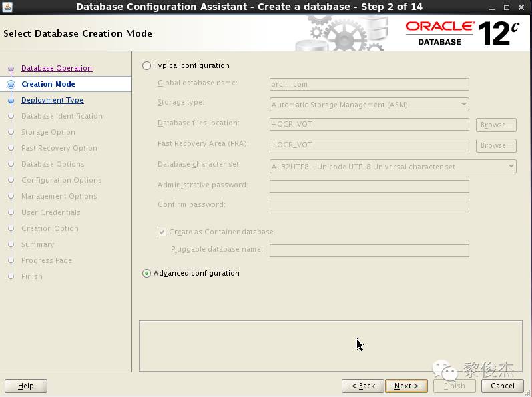Open the Database character set dropdown
Image resolution: width=532 pixels, height=397 pixels.
point(393,167)
